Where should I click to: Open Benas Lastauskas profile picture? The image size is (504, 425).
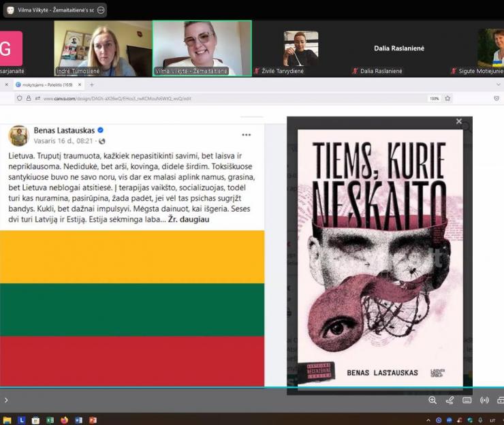click(18, 136)
